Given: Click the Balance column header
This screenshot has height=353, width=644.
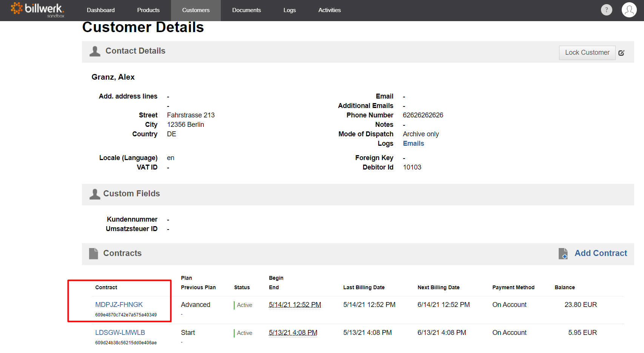Looking at the screenshot, I should click(x=564, y=287).
